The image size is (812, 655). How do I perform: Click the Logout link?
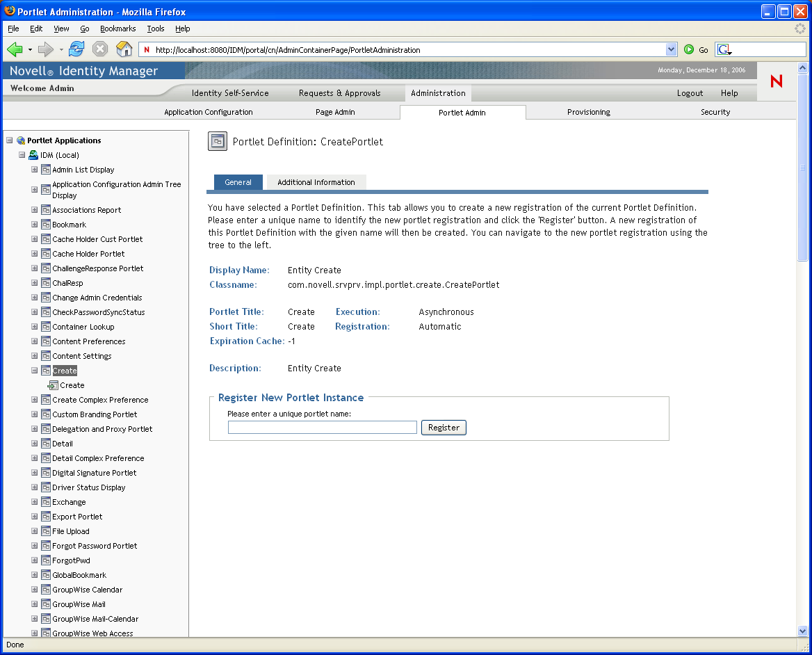coord(690,93)
